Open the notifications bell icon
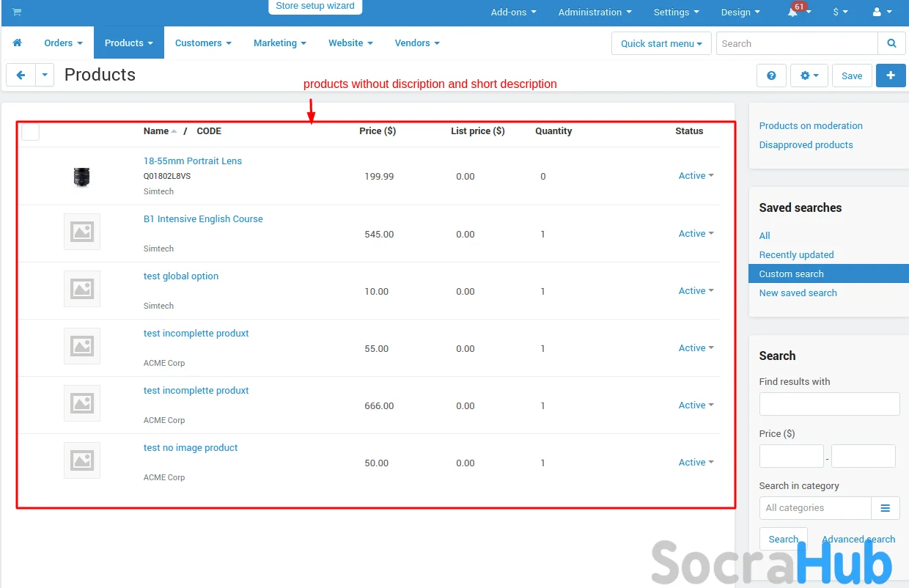This screenshot has width=909, height=588. point(792,12)
